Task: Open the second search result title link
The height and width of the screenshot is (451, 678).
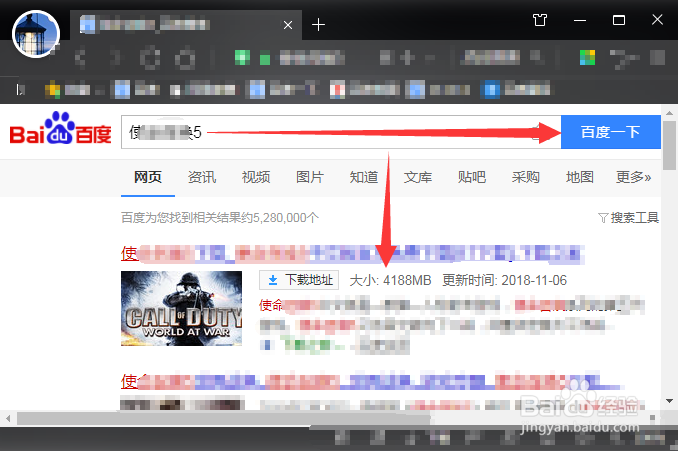Action: coord(371,381)
